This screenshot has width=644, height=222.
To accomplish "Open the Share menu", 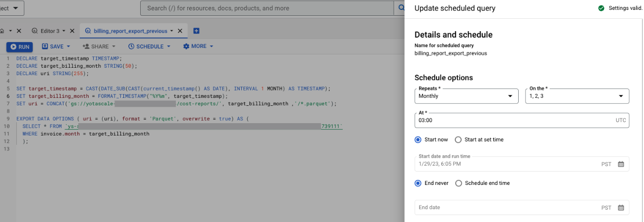I will tap(96, 46).
